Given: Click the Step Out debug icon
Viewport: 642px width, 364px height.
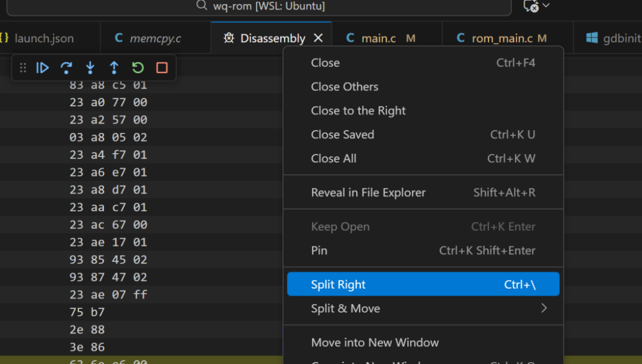Looking at the screenshot, I should click(x=114, y=68).
